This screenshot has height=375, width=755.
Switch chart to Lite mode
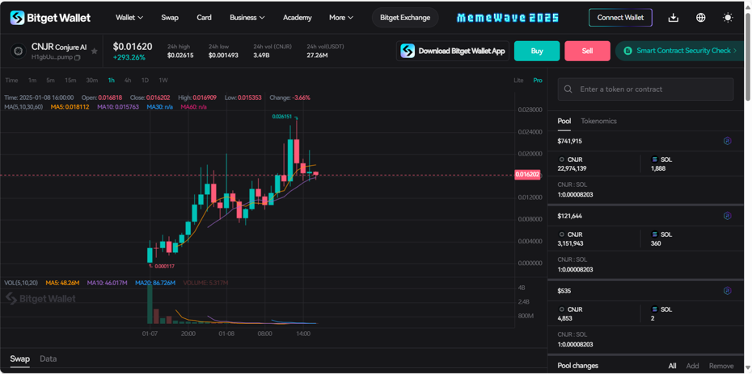tap(518, 80)
